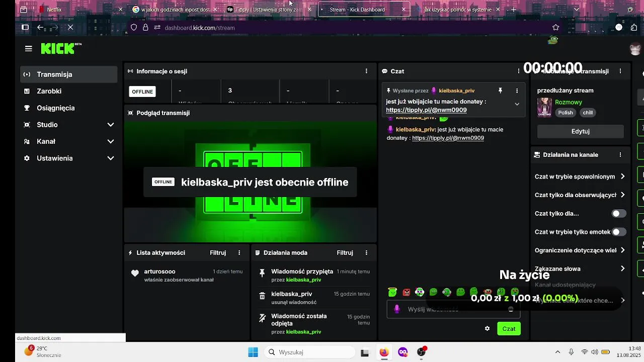Open chat settings gear icon

click(x=487, y=329)
